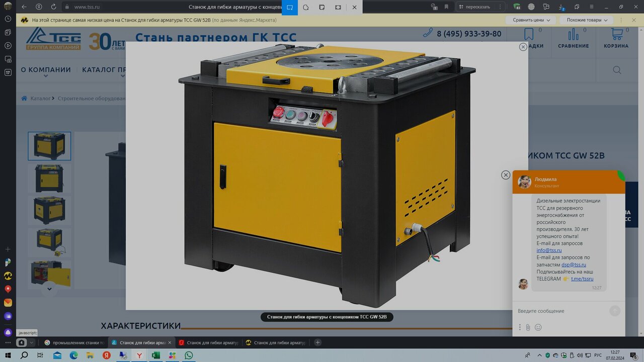Image resolution: width=644 pixels, height=362 pixels.
Task: Click the dsp@tss.ru email link in chat
Action: [574, 264]
